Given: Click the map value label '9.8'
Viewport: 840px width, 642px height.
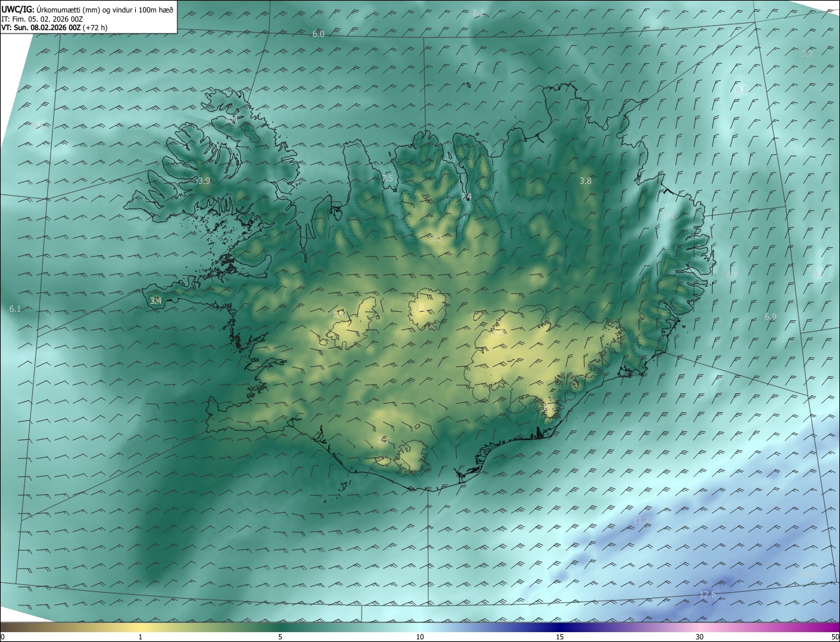Looking at the screenshot, I should pos(742,91).
